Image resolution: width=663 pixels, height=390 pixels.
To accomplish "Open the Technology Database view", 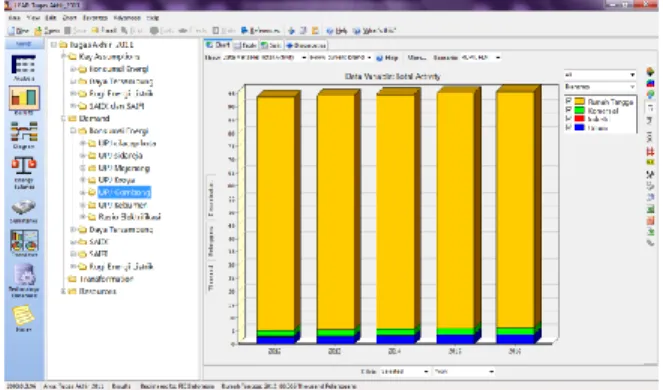I will [x=24, y=280].
